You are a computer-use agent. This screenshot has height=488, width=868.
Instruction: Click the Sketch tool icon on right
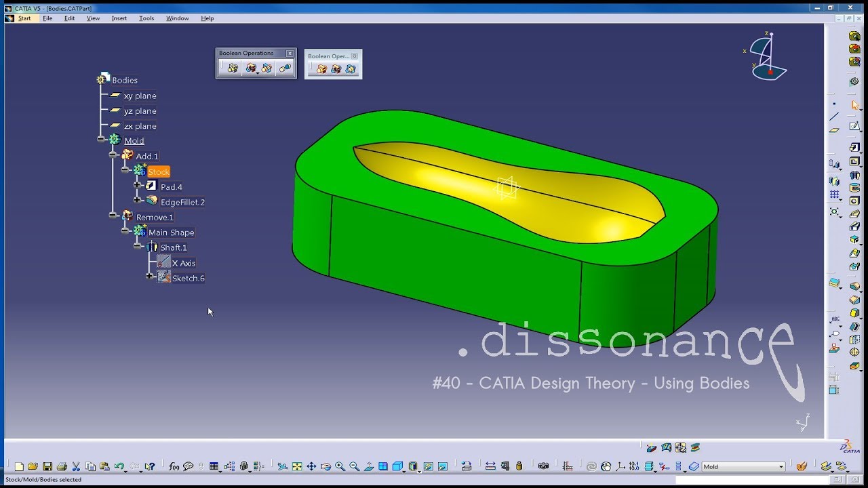pos(854,126)
